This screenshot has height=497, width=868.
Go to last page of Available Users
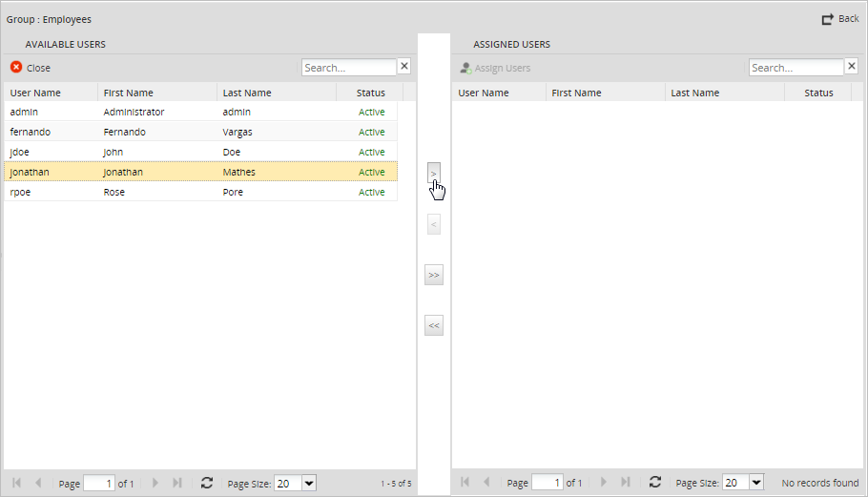pyautogui.click(x=177, y=483)
